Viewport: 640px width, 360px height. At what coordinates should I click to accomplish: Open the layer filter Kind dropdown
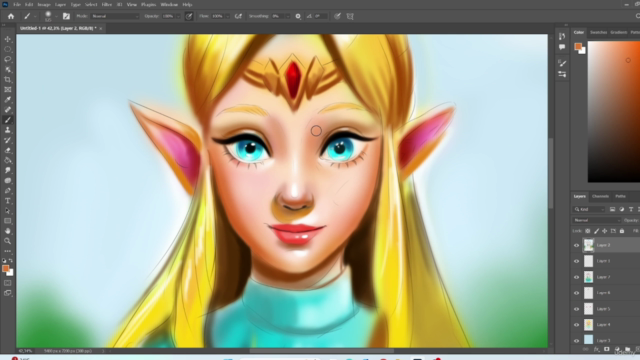589,209
